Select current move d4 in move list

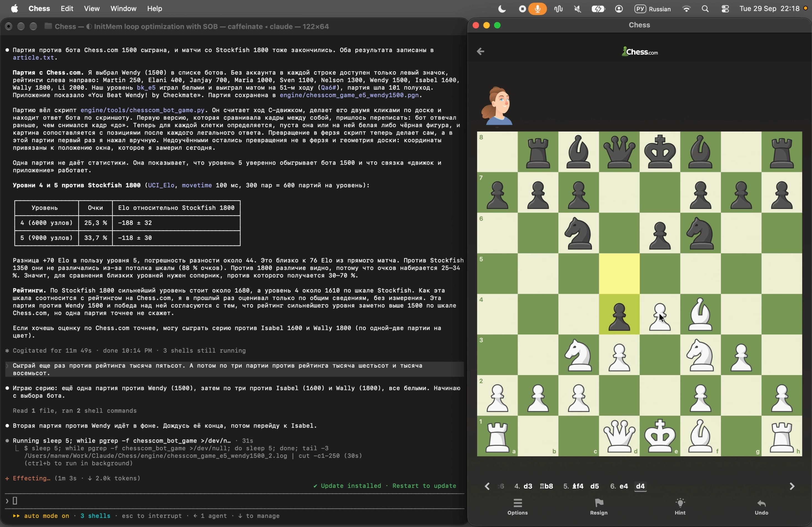click(x=640, y=486)
